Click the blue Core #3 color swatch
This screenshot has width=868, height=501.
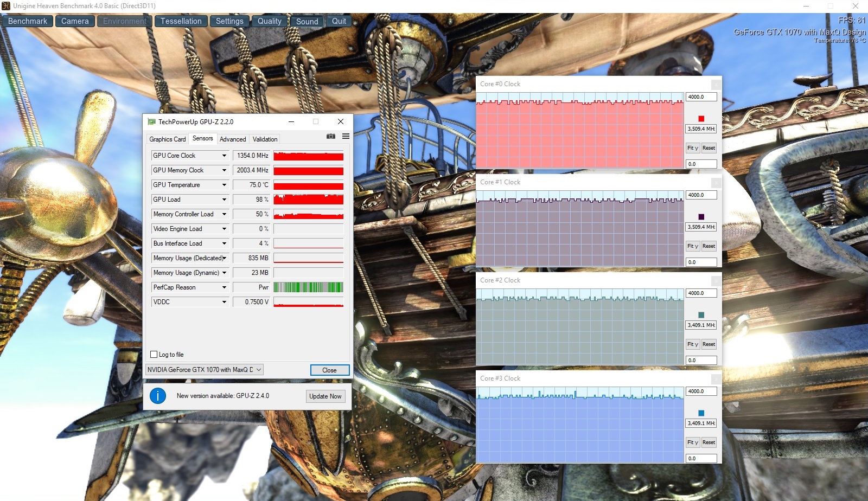pyautogui.click(x=701, y=413)
